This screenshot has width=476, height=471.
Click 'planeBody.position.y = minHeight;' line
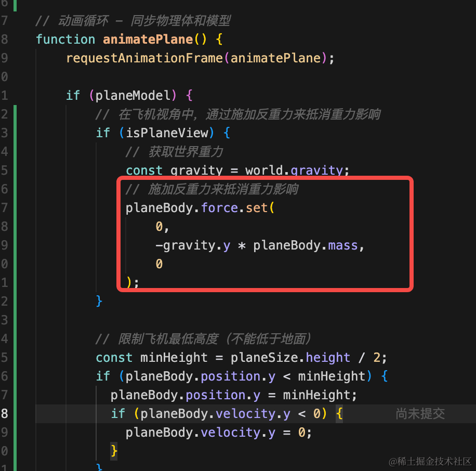233,395
